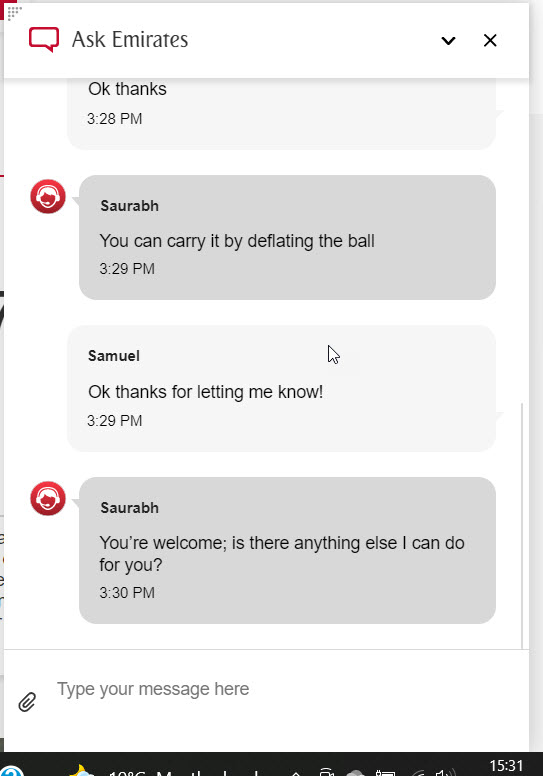Click the dotted grid icon at top-left corner
Viewport: 543px width, 776px height.
[14, 13]
